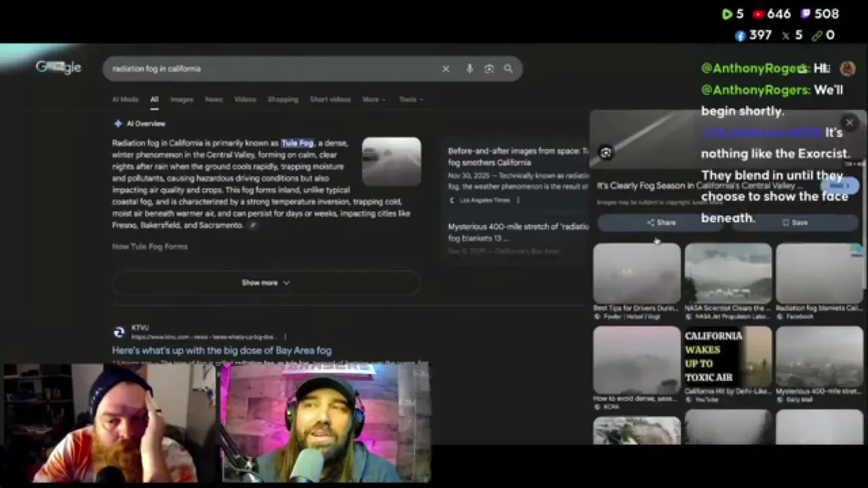Expand the Tools dropdown
The image size is (868, 488).
click(x=411, y=99)
